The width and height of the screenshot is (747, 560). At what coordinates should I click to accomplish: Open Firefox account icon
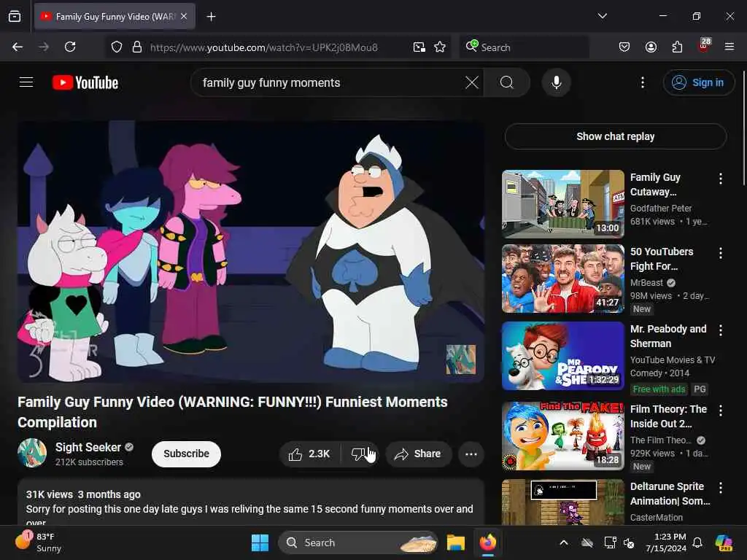coord(651,47)
